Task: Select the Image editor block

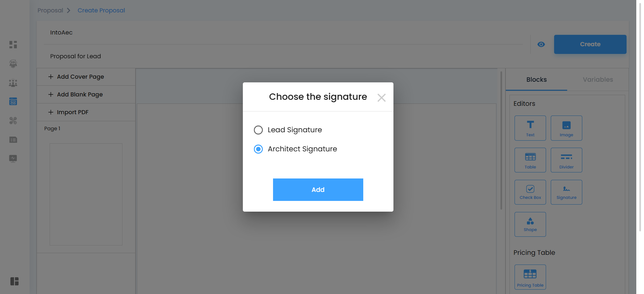Action: pos(566,128)
